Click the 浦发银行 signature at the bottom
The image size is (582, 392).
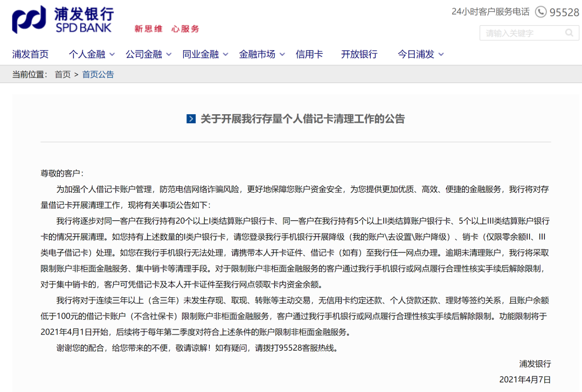[535, 364]
